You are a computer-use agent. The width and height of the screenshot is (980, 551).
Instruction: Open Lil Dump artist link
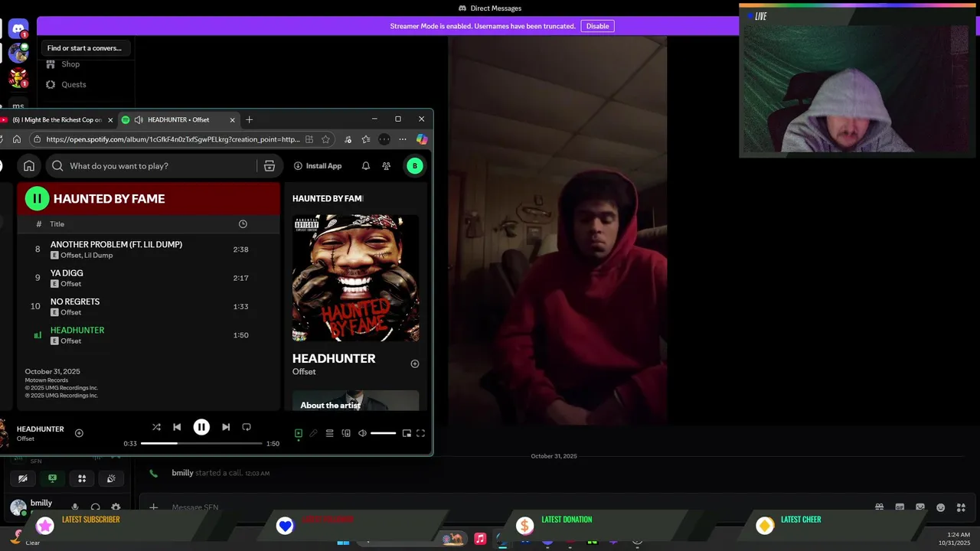[x=99, y=255]
